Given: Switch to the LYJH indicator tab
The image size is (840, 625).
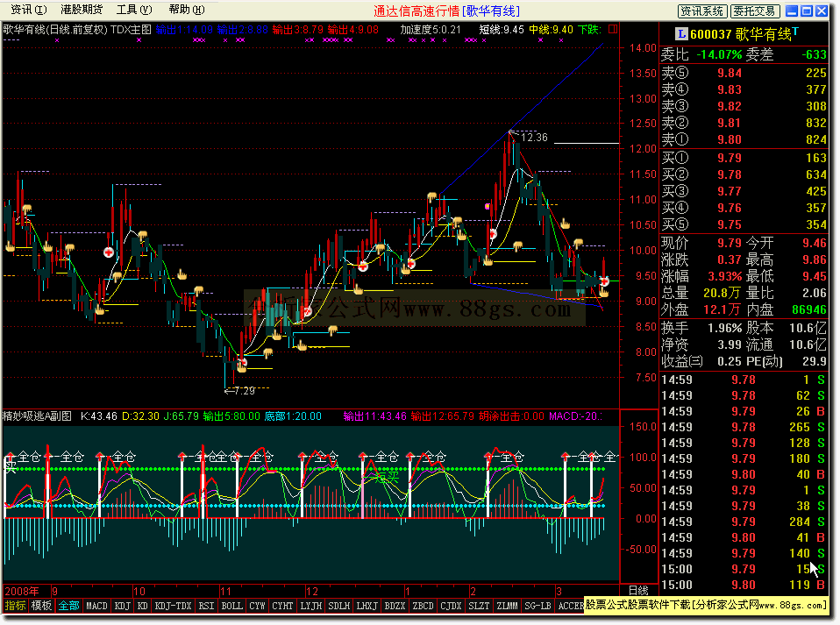Looking at the screenshot, I should coord(310,606).
